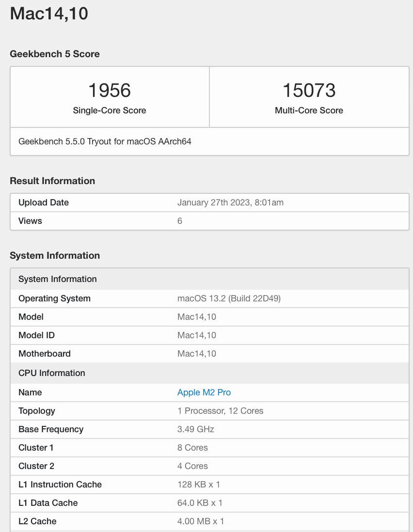Click the L2 Cache label
413x532 pixels.
point(37,521)
